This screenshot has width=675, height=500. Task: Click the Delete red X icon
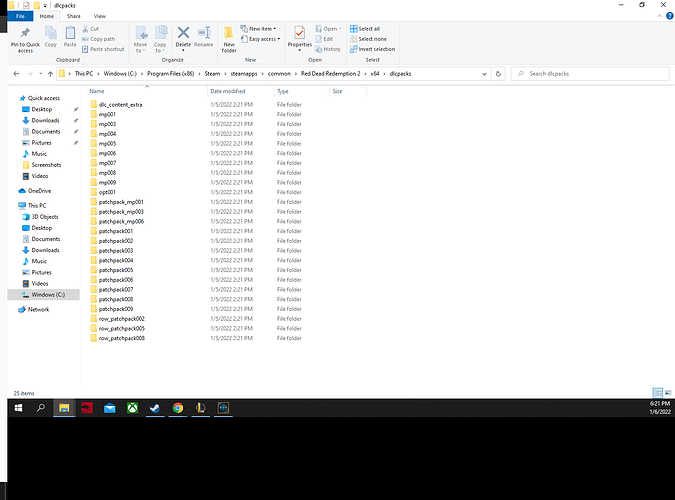pyautogui.click(x=183, y=33)
